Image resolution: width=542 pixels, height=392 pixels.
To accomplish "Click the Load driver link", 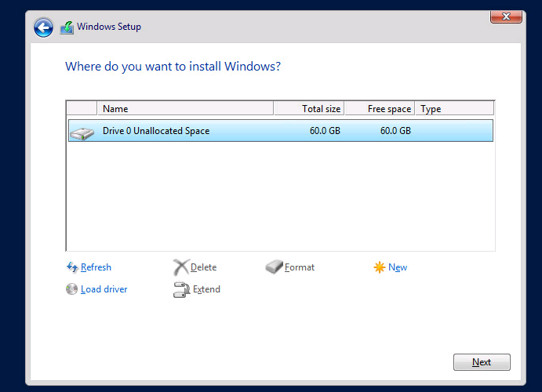I will [x=104, y=289].
